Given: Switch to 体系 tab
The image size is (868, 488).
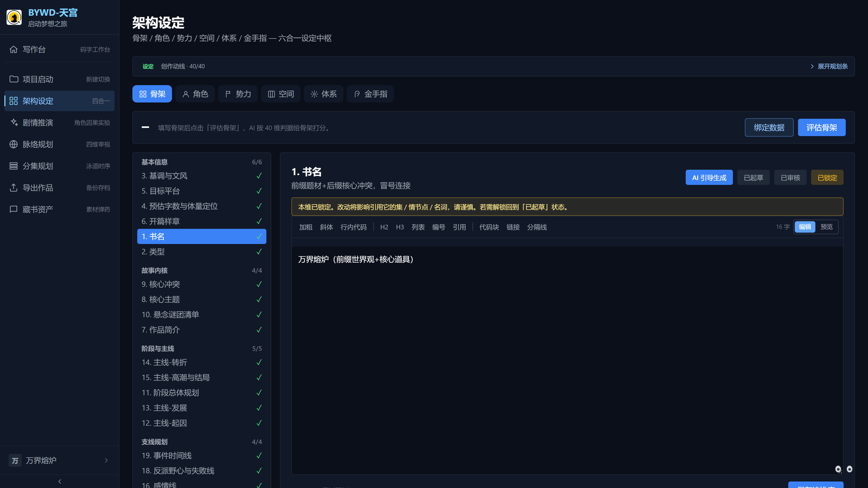Looking at the screenshot, I should [324, 94].
